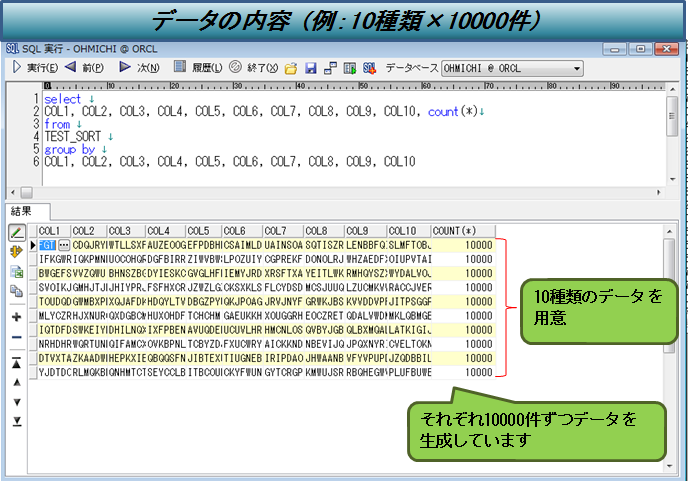The image size is (688, 481).
Task: Click the floppy disk save icon
Action: click(310, 68)
